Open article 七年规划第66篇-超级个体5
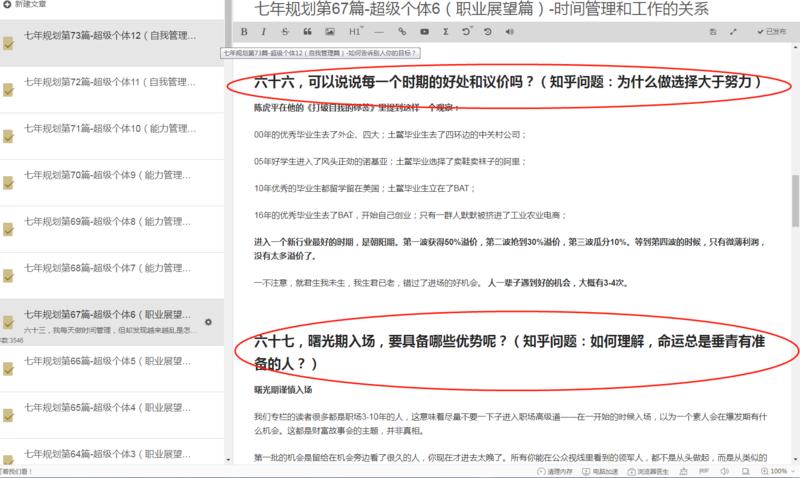This screenshot has width=800, height=478. tap(112, 368)
